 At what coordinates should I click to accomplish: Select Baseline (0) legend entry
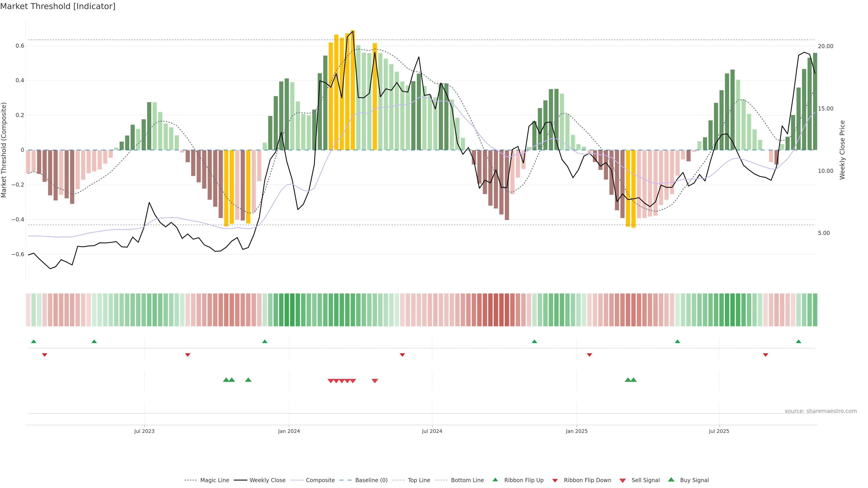[x=371, y=480]
